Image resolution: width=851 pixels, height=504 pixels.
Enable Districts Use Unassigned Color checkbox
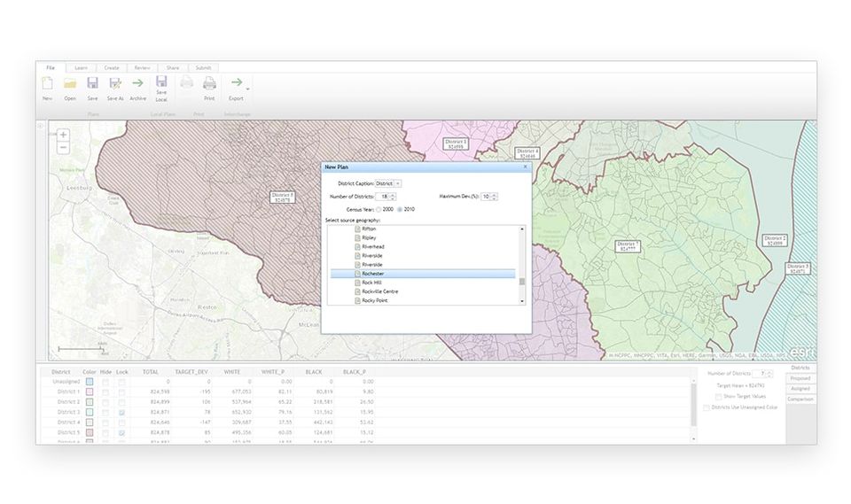click(707, 407)
